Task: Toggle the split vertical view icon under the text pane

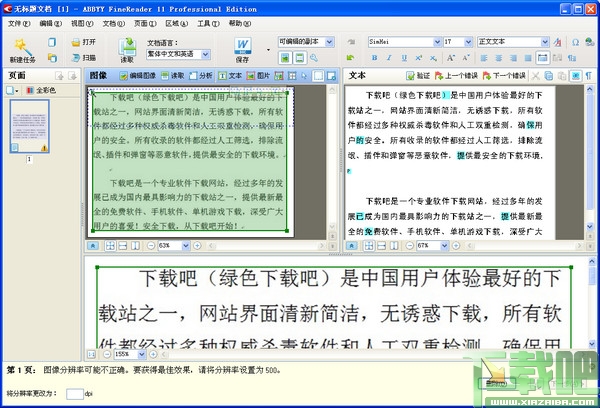Action: pyautogui.click(x=394, y=246)
